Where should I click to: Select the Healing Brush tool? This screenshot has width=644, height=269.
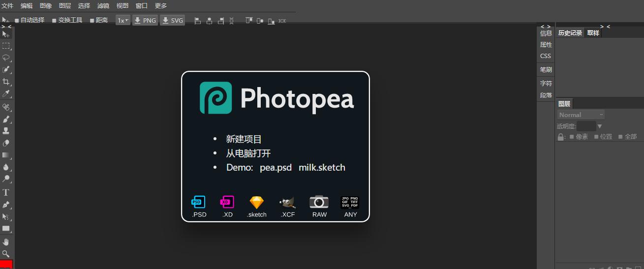click(x=6, y=107)
